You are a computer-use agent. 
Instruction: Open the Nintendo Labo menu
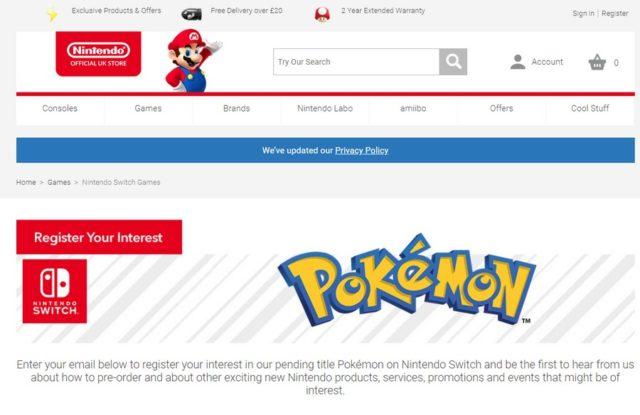point(325,109)
